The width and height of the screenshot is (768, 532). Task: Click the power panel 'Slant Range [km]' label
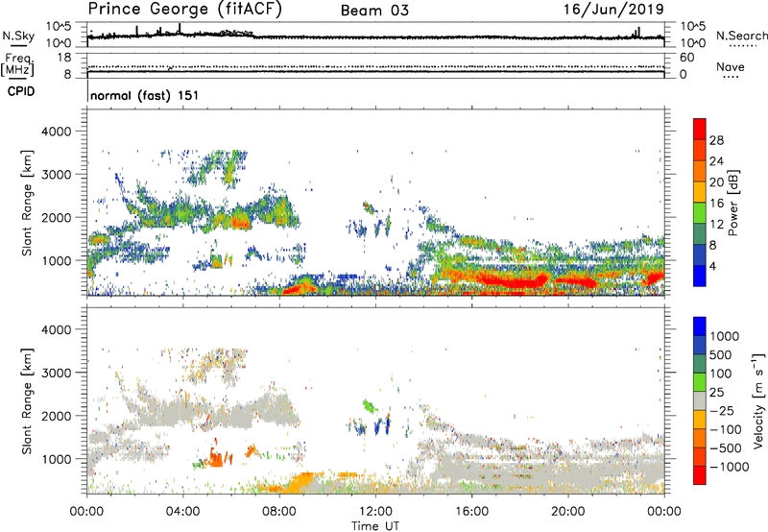tap(27, 203)
